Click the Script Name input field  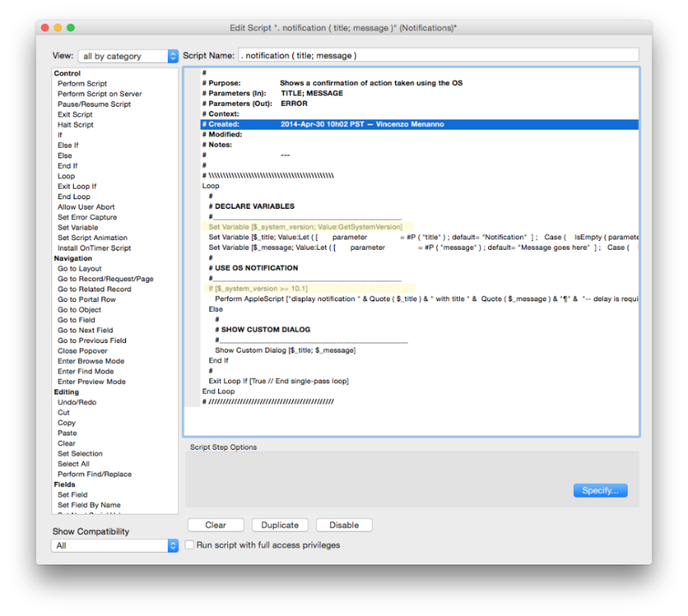coord(438,55)
